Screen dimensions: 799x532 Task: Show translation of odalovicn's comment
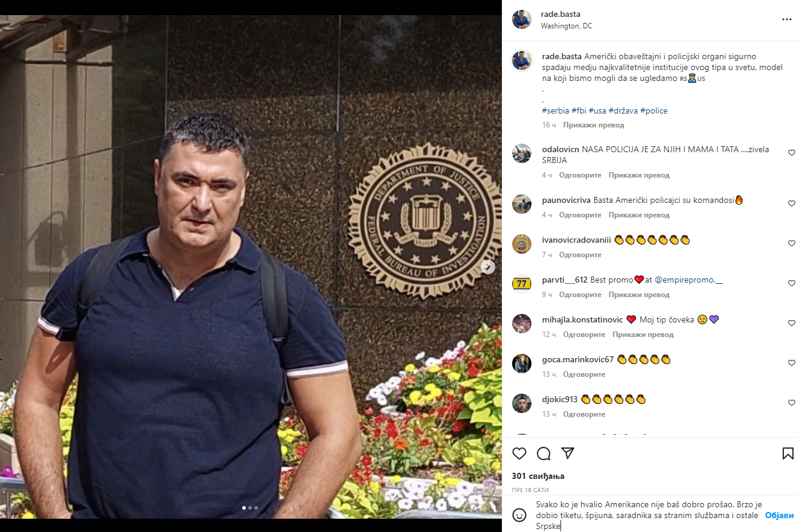(x=639, y=175)
